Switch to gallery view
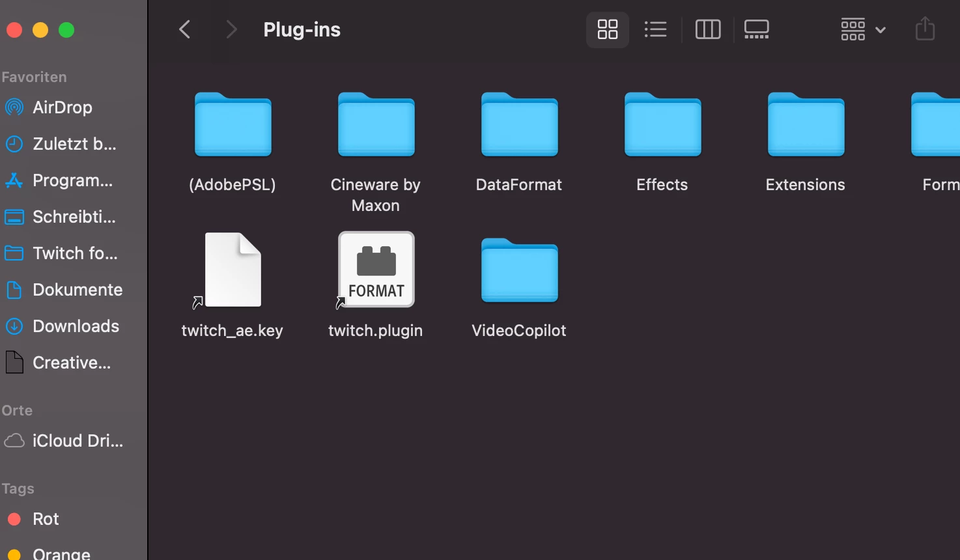This screenshot has width=960, height=560. click(x=757, y=29)
